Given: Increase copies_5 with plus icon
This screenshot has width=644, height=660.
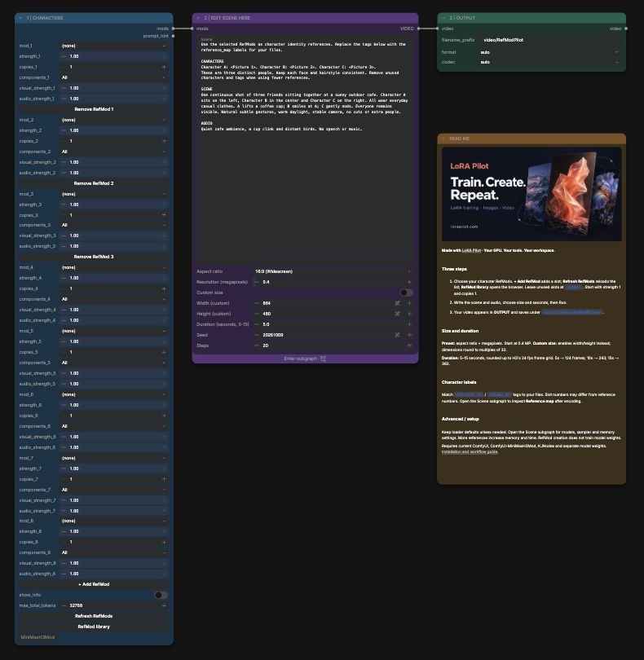Looking at the screenshot, I should point(164,352).
